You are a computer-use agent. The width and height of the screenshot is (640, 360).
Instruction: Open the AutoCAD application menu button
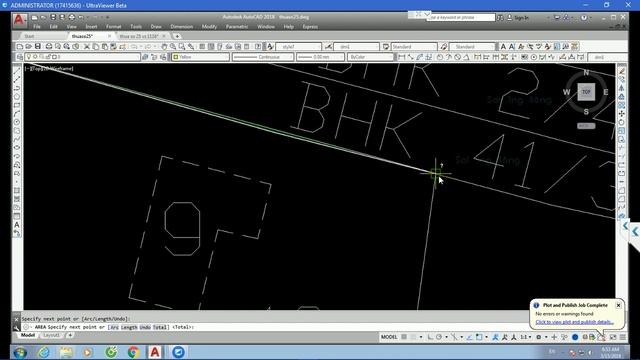pos(19,20)
